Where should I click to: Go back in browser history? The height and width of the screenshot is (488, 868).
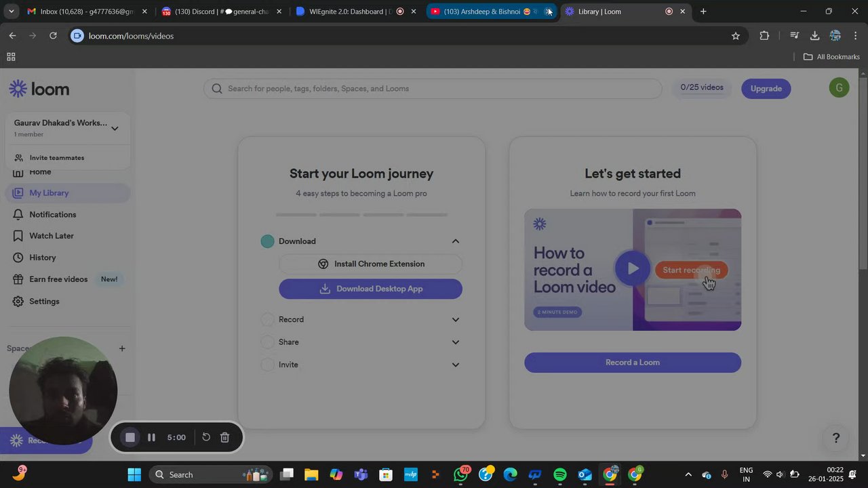coord(12,36)
